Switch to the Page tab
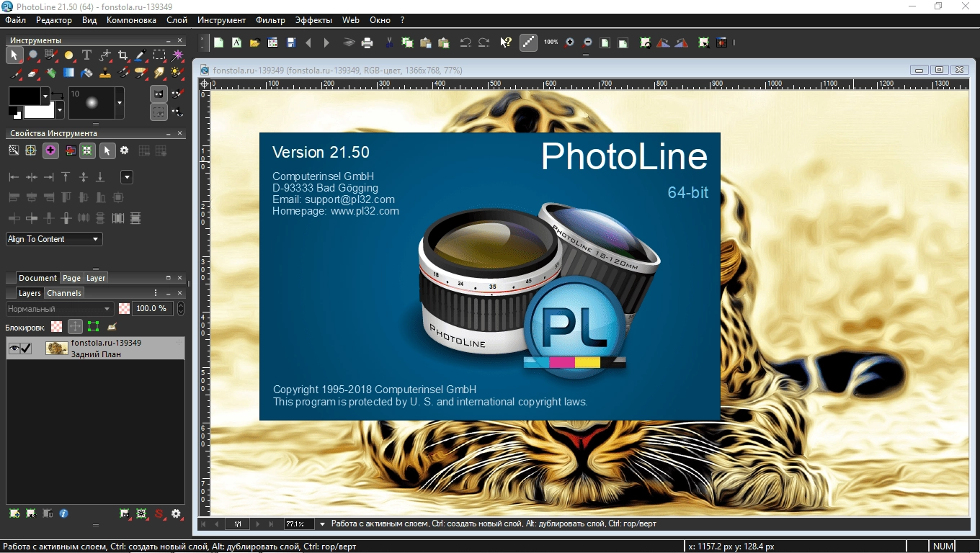Screen dimensions: 980x553 coord(71,278)
